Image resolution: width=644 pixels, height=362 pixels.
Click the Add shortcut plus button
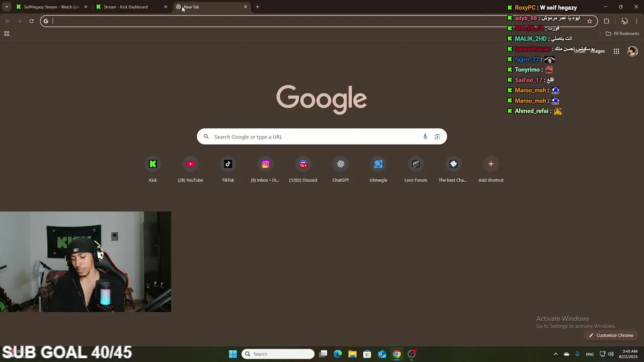491,164
